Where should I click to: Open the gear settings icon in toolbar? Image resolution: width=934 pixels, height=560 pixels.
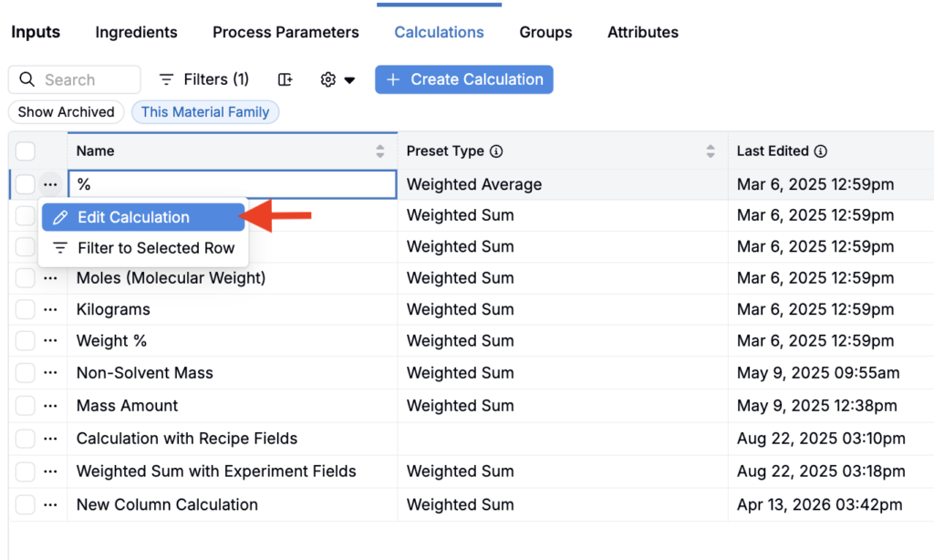(x=327, y=80)
